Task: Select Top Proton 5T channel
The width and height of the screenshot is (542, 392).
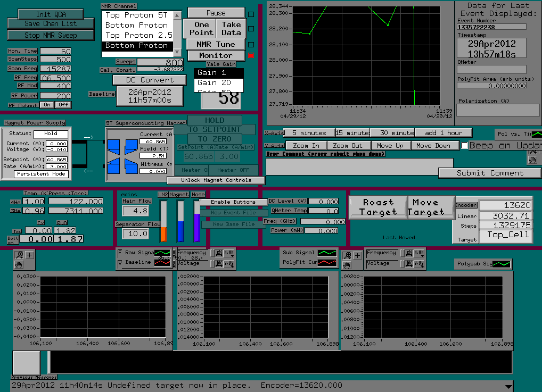Action: click(137, 15)
